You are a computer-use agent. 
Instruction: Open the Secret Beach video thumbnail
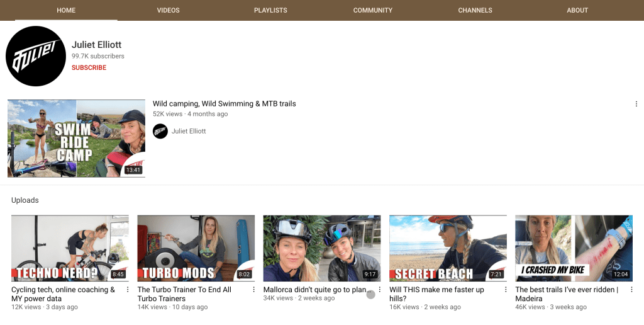click(447, 248)
